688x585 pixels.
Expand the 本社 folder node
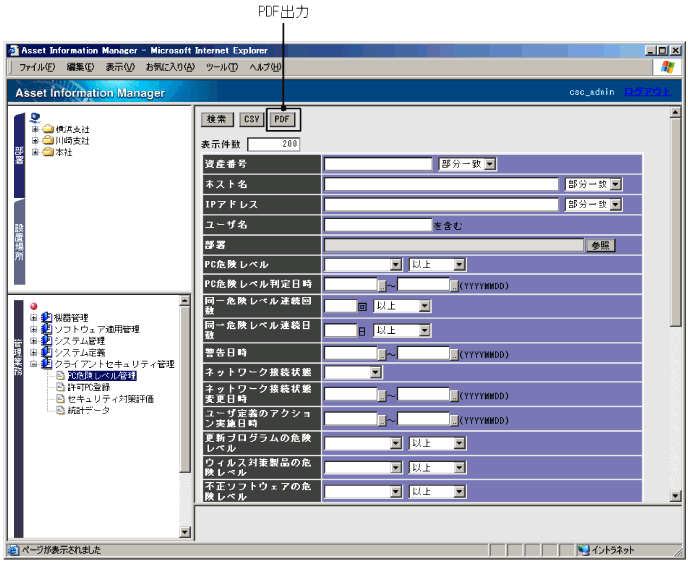35,152
